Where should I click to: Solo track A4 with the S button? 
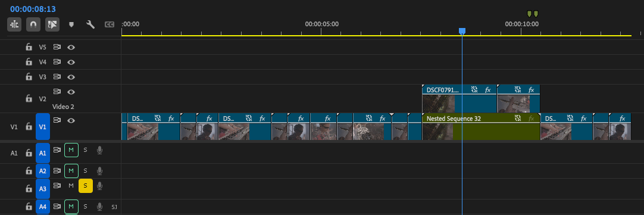tap(86, 207)
